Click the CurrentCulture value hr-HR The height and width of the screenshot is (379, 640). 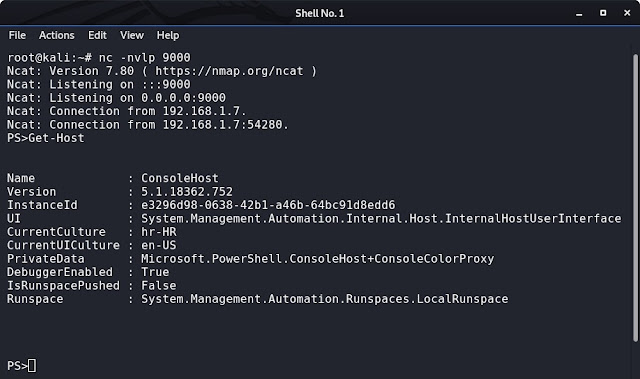pos(159,232)
